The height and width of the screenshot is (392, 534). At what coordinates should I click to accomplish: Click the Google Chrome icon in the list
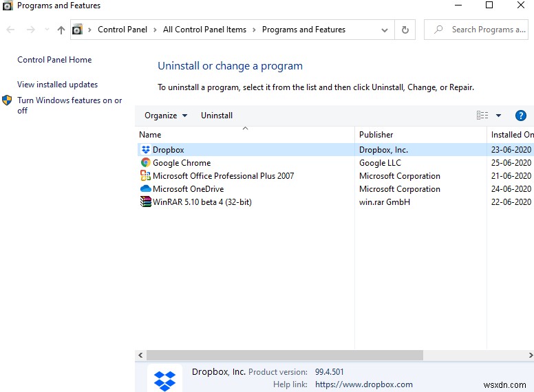[146, 163]
